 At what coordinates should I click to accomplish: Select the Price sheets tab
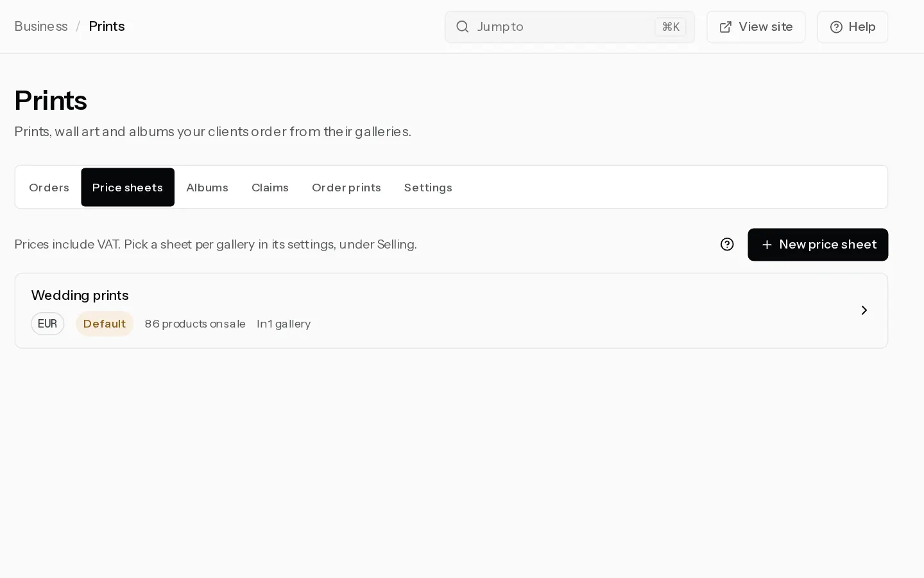[x=128, y=188]
